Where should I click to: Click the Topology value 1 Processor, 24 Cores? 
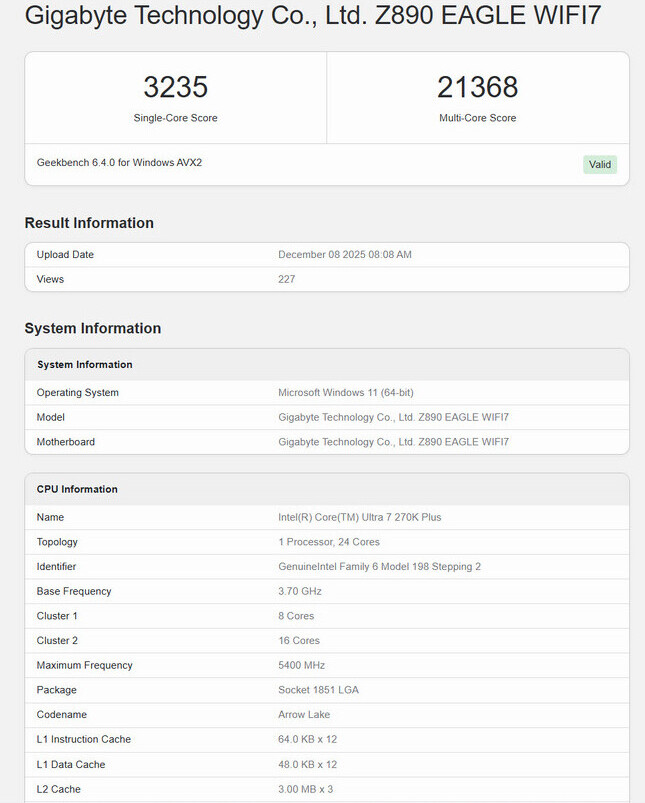[329, 542]
